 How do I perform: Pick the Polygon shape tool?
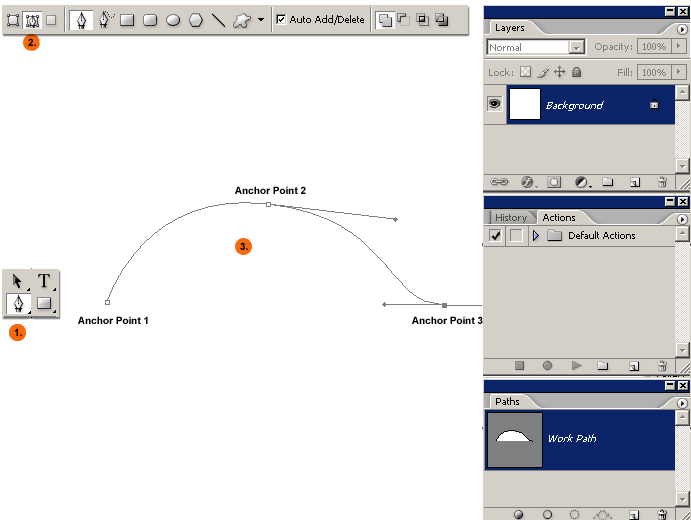pyautogui.click(x=196, y=20)
